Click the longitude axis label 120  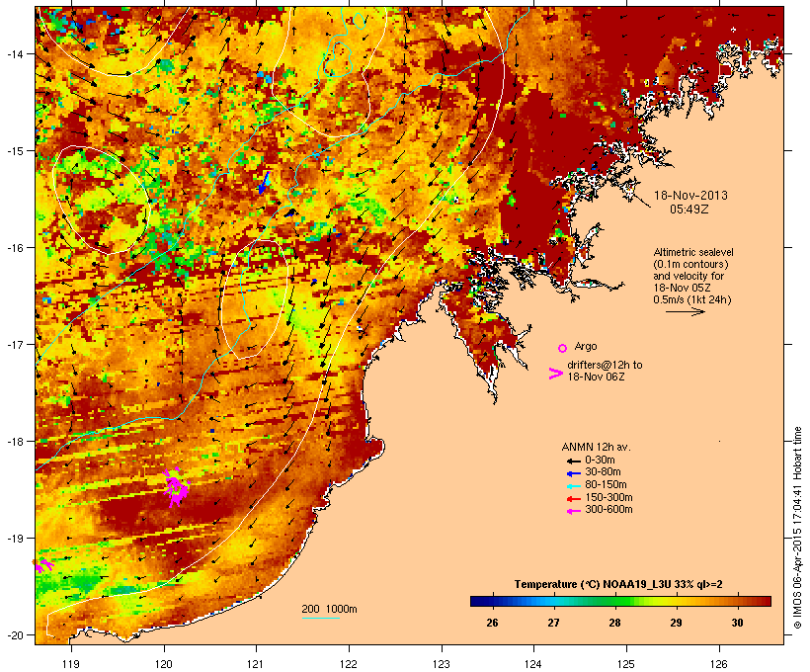(164, 664)
